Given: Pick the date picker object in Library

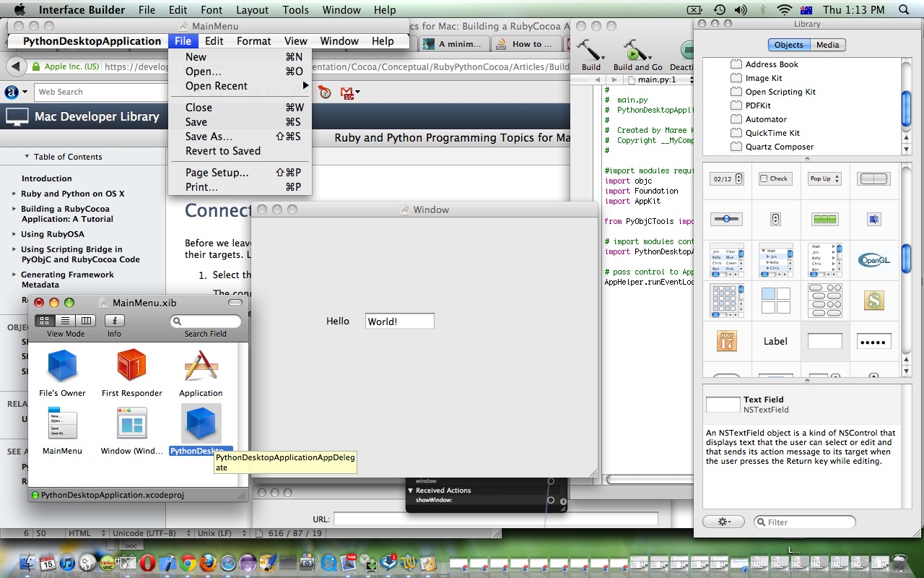Looking at the screenshot, I should [727, 178].
